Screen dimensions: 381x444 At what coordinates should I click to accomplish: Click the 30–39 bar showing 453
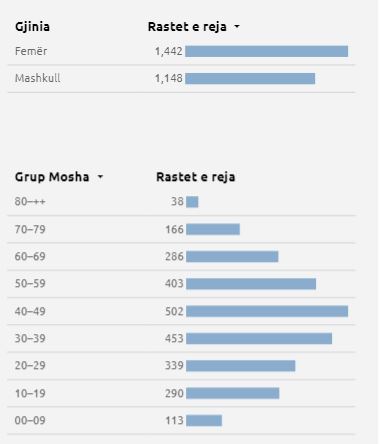(259, 339)
